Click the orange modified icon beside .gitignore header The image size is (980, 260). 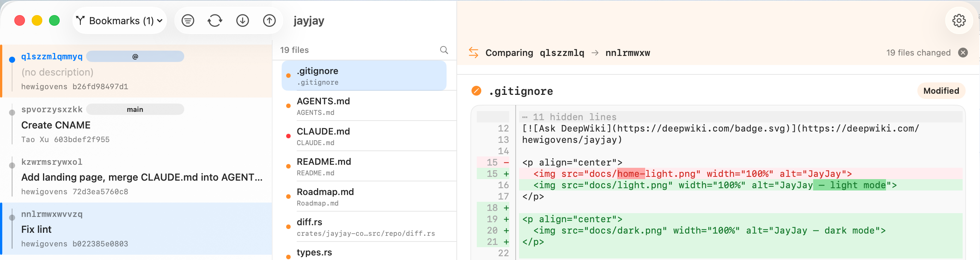click(476, 91)
